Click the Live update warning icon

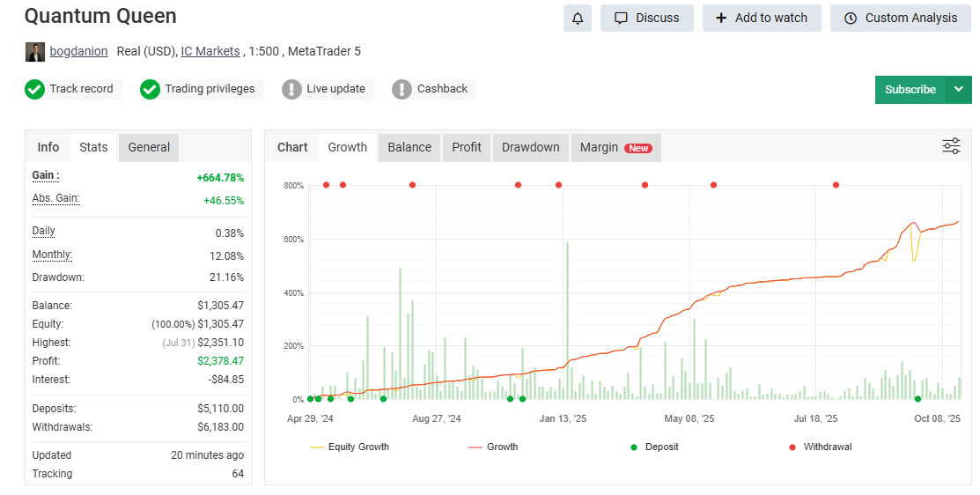coord(292,89)
